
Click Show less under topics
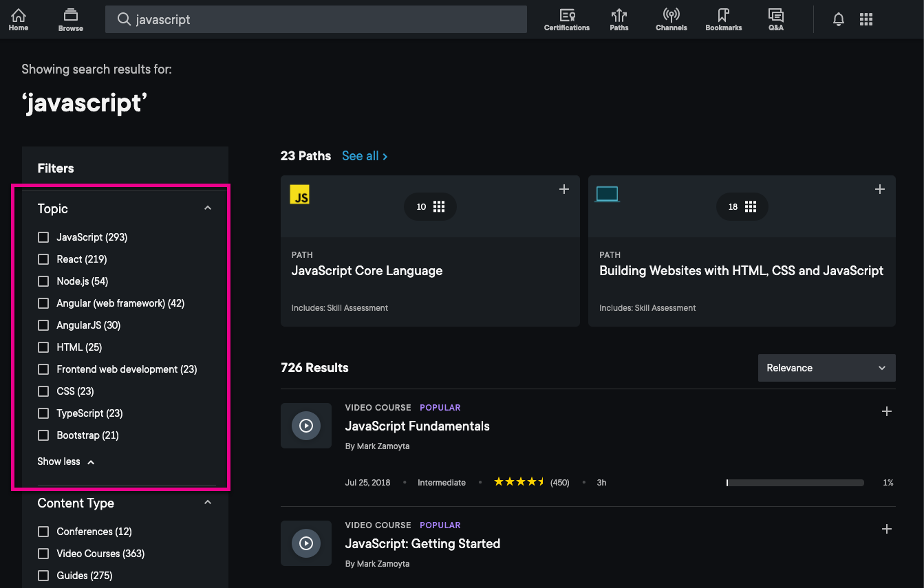coord(66,461)
